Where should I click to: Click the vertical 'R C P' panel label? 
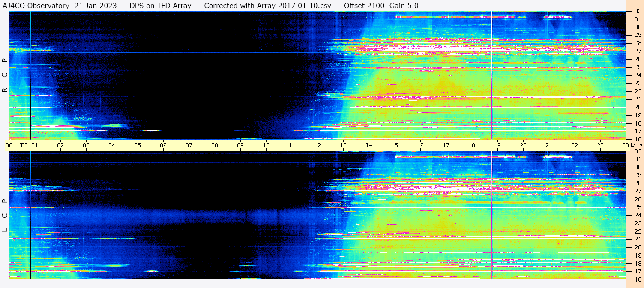(x=5, y=76)
